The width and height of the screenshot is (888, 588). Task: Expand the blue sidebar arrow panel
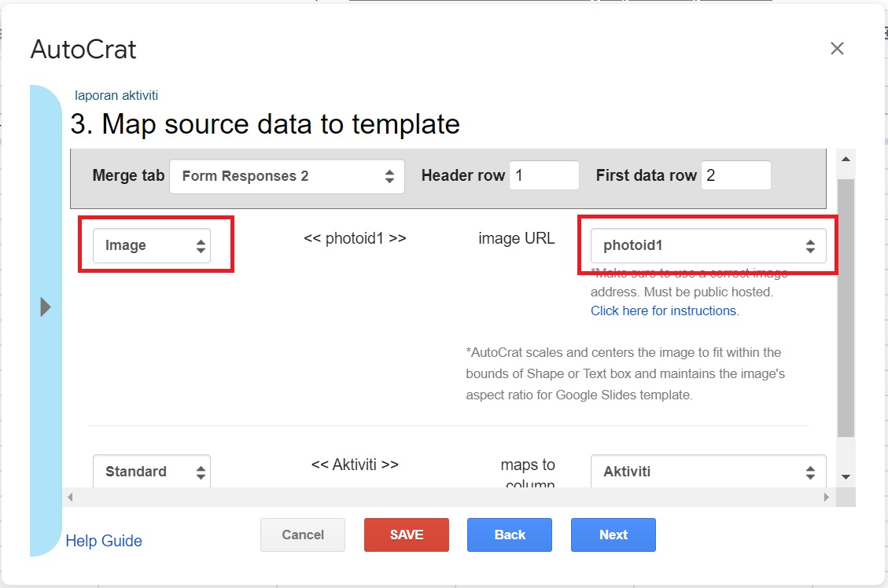(x=45, y=307)
